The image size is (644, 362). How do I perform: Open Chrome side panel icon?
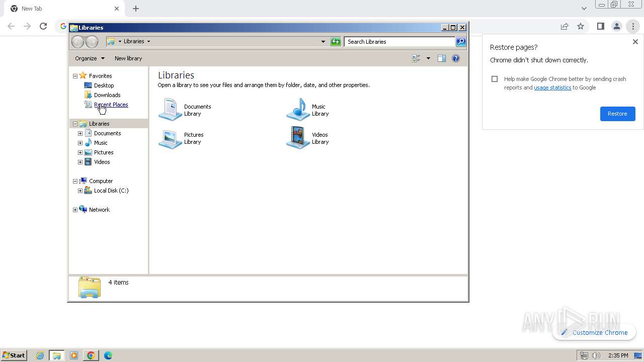pyautogui.click(x=600, y=26)
